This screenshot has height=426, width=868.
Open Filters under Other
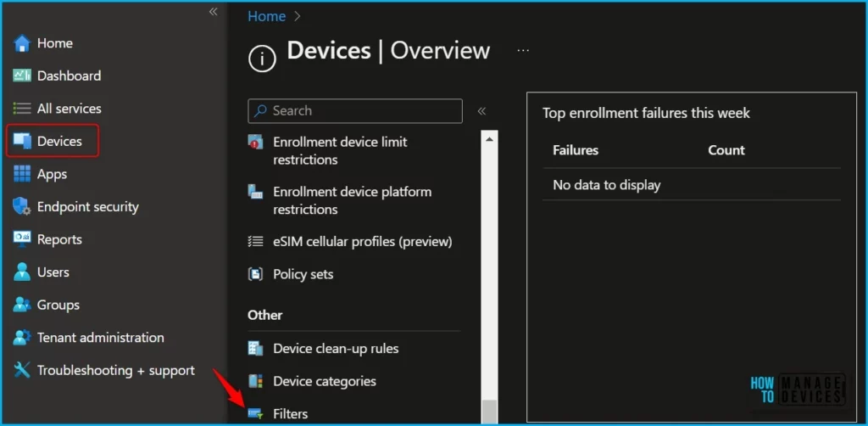pyautogui.click(x=291, y=414)
